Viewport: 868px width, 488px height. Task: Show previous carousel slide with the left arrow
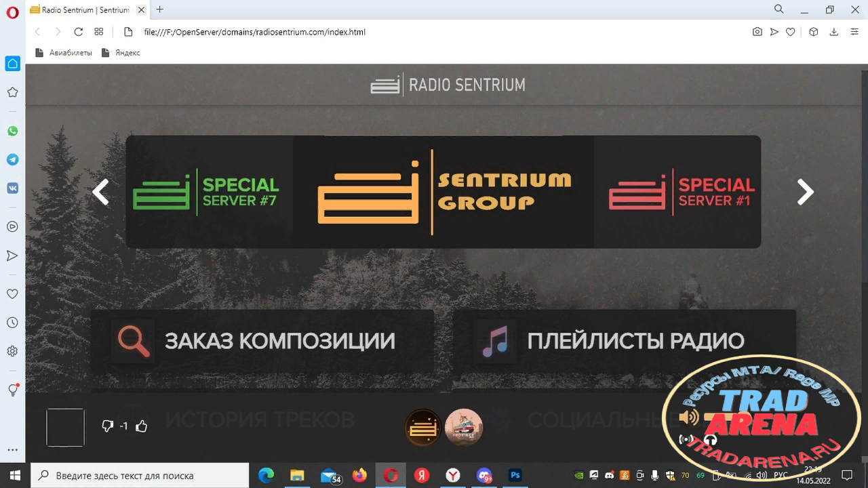coord(100,192)
